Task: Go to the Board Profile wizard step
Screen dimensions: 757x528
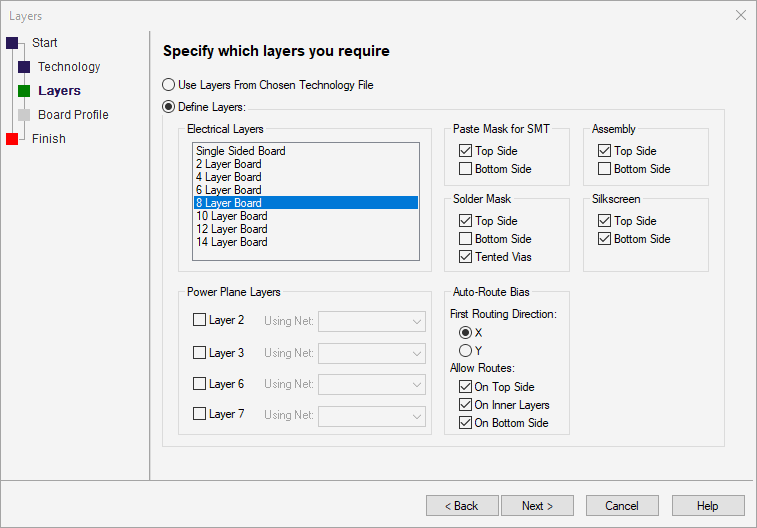Action: (x=73, y=115)
